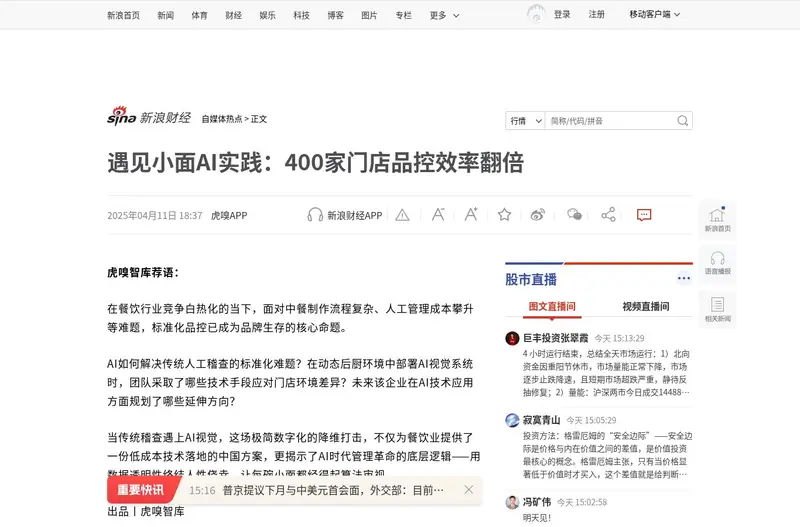Click 冯矿伟's avatar

coord(512,503)
